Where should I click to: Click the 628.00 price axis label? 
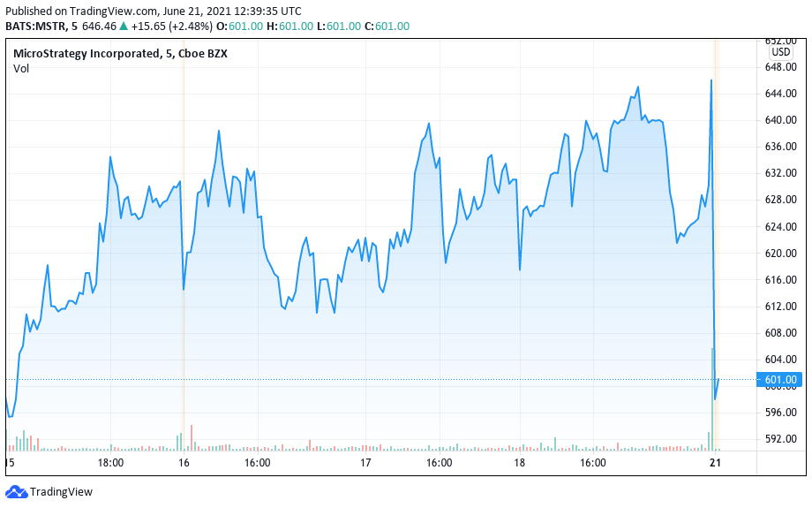tap(780, 200)
